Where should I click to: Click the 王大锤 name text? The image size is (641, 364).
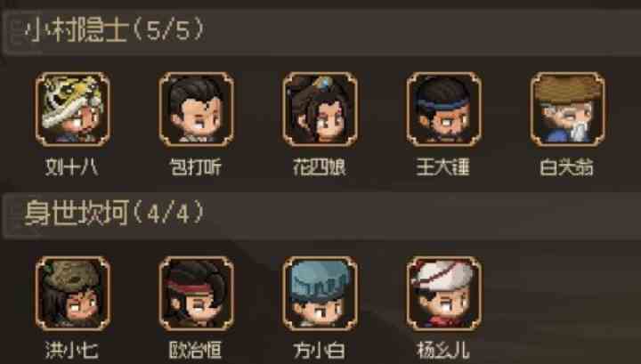coord(443,167)
